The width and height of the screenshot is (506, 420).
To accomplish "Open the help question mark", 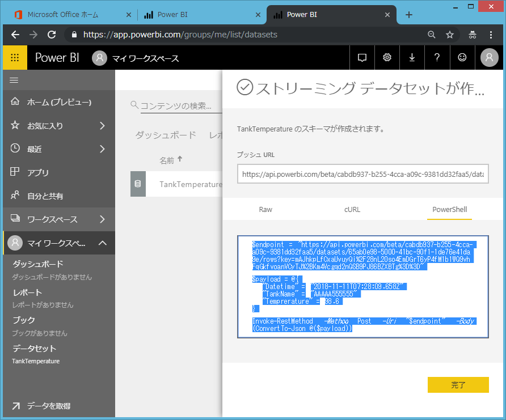I will coord(437,57).
